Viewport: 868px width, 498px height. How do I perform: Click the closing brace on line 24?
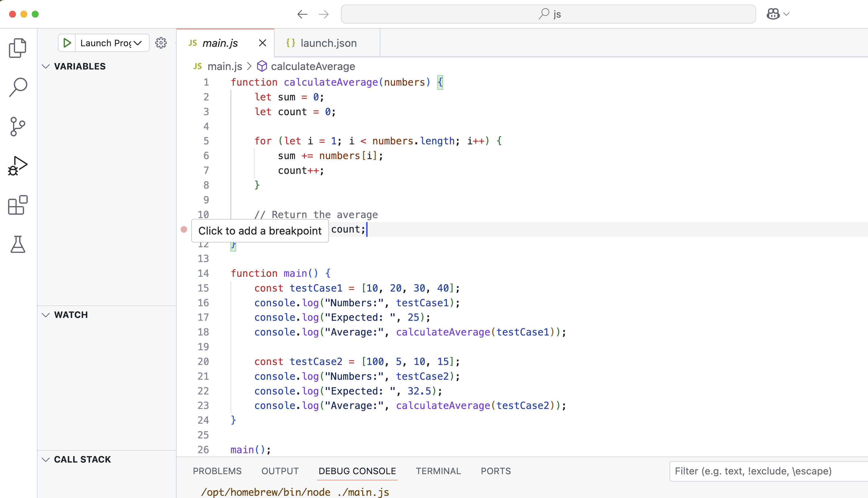point(233,420)
